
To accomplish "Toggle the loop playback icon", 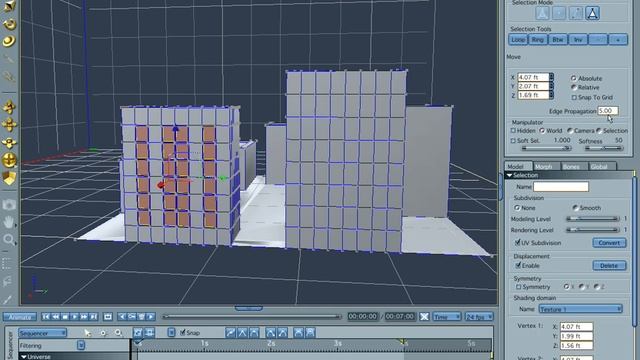I will (x=108, y=316).
